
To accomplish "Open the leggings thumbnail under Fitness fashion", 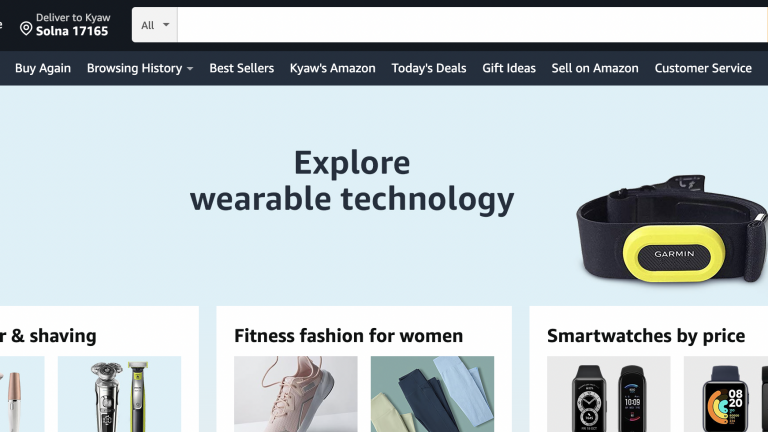I will pyautogui.click(x=432, y=394).
